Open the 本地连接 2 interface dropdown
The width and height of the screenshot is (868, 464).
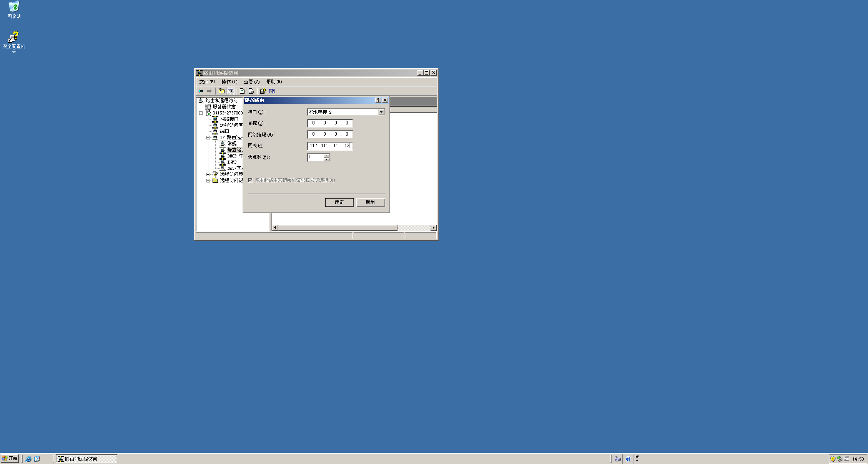pyautogui.click(x=381, y=112)
